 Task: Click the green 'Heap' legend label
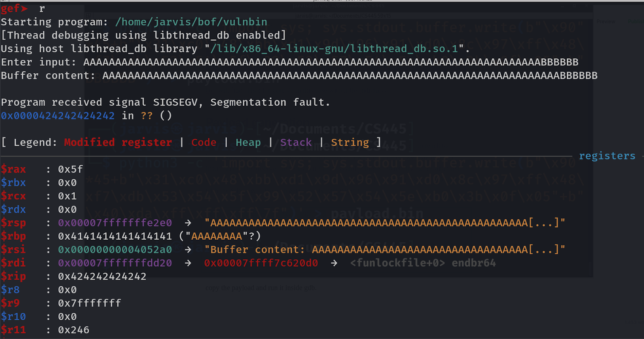248,142
